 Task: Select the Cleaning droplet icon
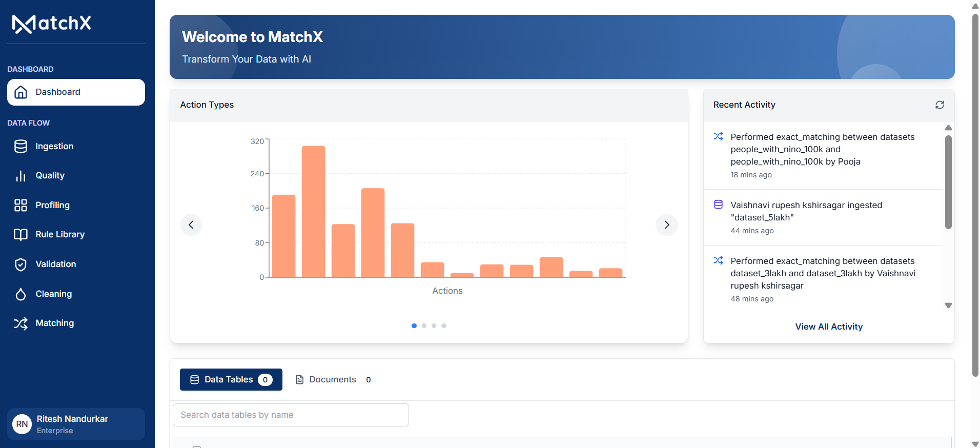(x=21, y=294)
